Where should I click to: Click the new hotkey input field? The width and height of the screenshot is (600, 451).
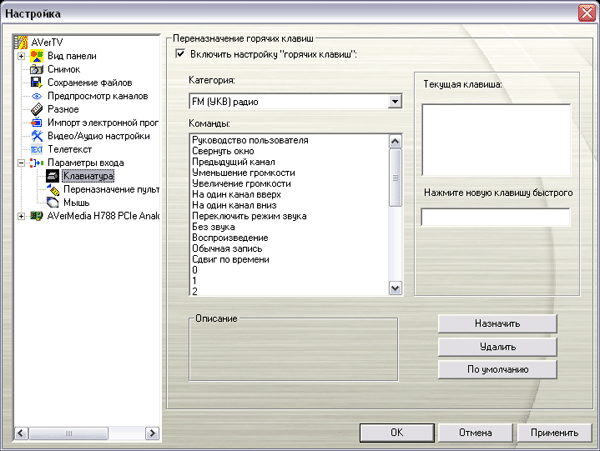[x=496, y=217]
